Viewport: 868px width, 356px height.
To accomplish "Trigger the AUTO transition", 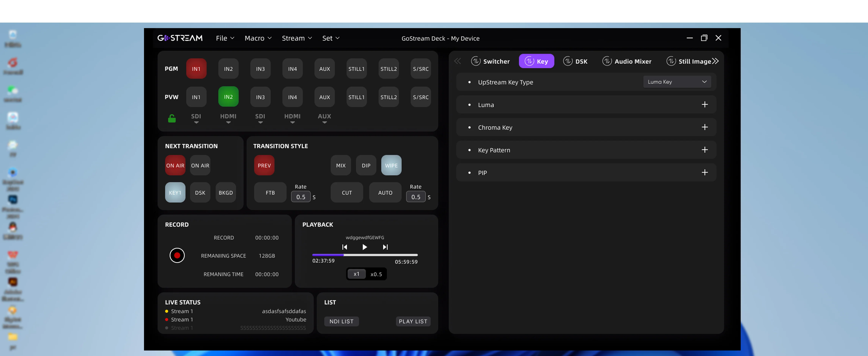I will coord(385,193).
